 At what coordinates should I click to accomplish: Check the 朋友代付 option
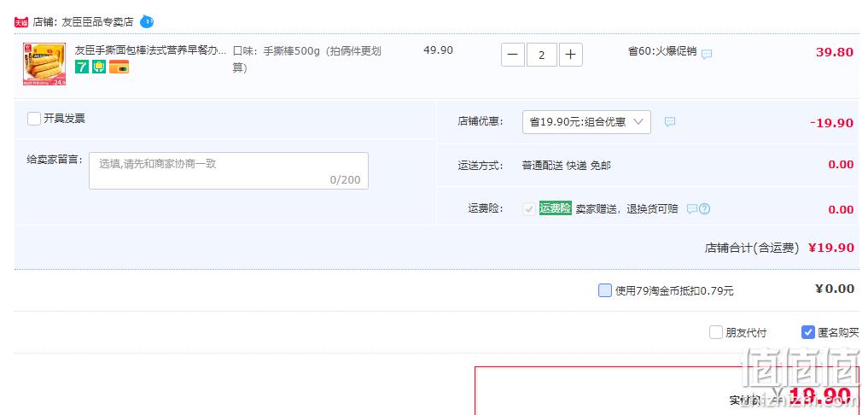pos(716,332)
